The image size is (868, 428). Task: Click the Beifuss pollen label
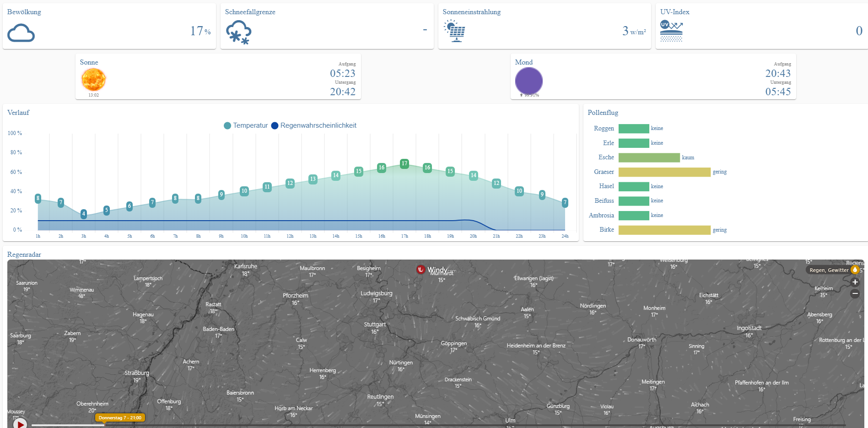point(604,200)
